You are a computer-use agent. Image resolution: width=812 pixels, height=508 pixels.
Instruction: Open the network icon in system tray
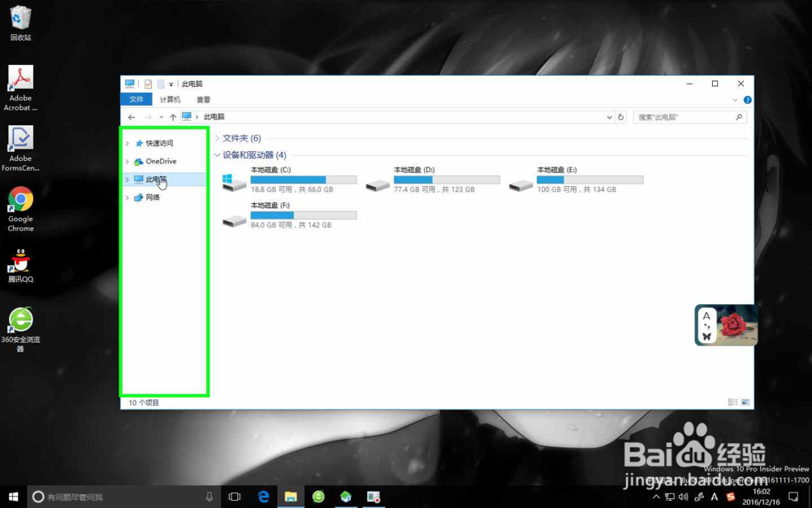670,497
